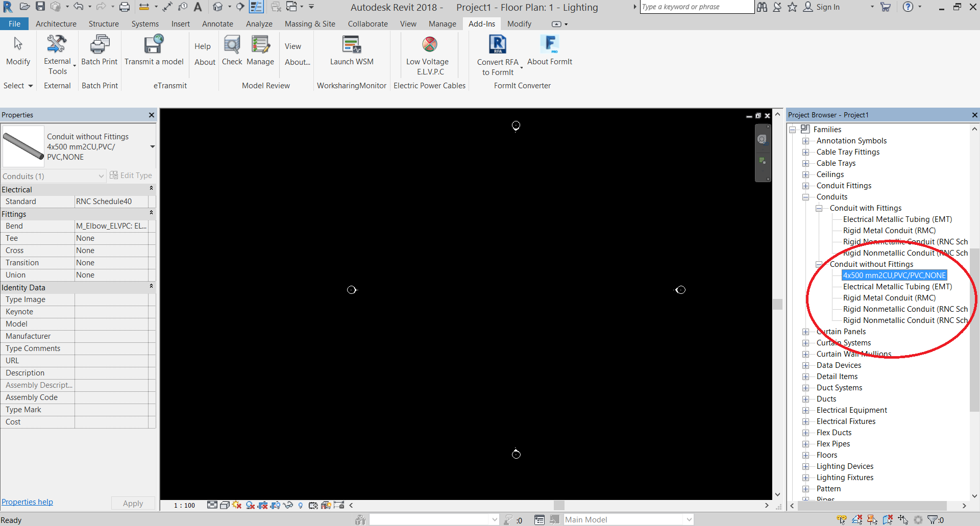Screen dimensions: 980x526
Task: Open Temporary Hide/Isolate glasses icon
Action: [x=288, y=505]
